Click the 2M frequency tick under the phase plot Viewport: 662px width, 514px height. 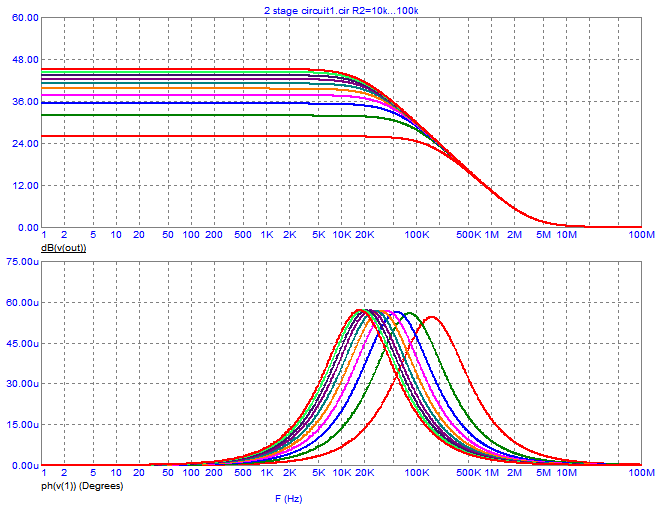514,473
